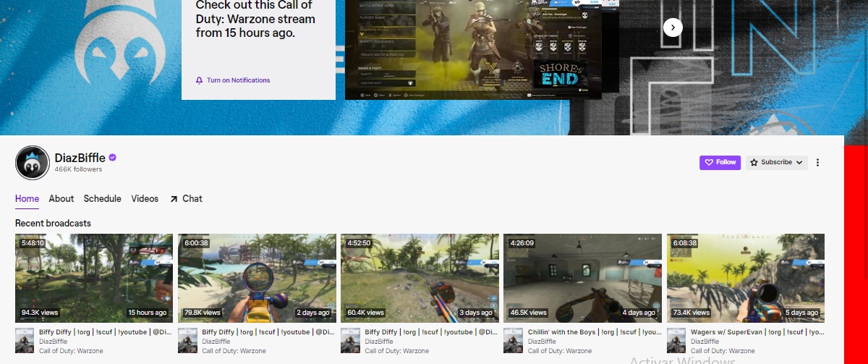Click the DiazBiffle channel name heading
Viewport: 868px width, 364px height.
80,158
